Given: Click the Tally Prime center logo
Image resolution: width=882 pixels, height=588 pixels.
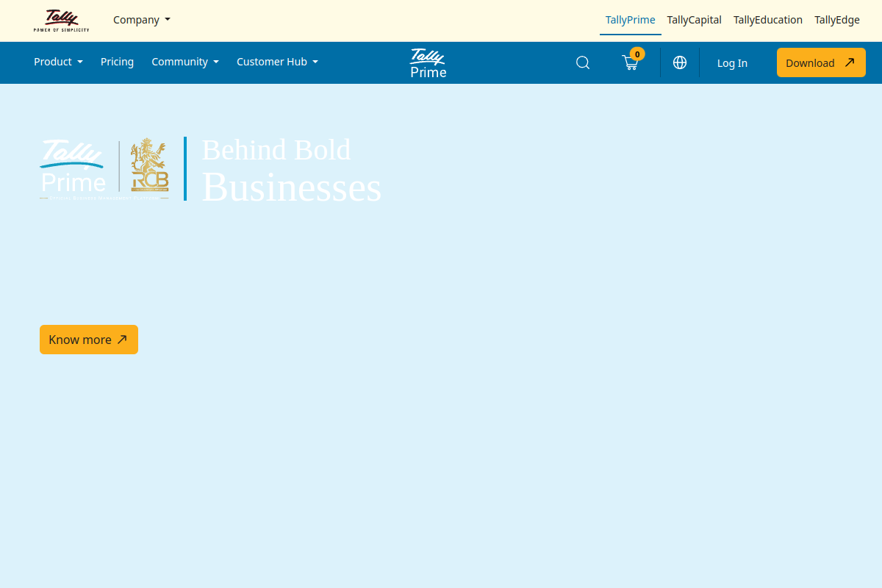Looking at the screenshot, I should pos(429,62).
